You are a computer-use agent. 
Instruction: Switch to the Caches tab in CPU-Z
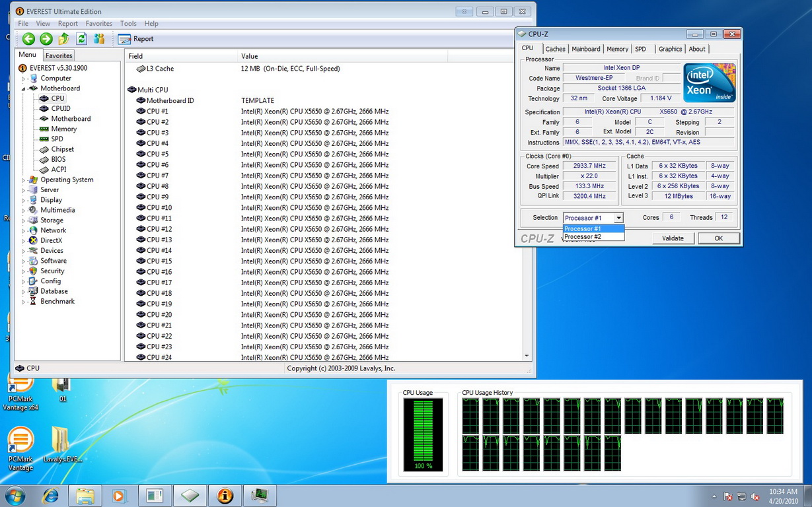[555, 49]
